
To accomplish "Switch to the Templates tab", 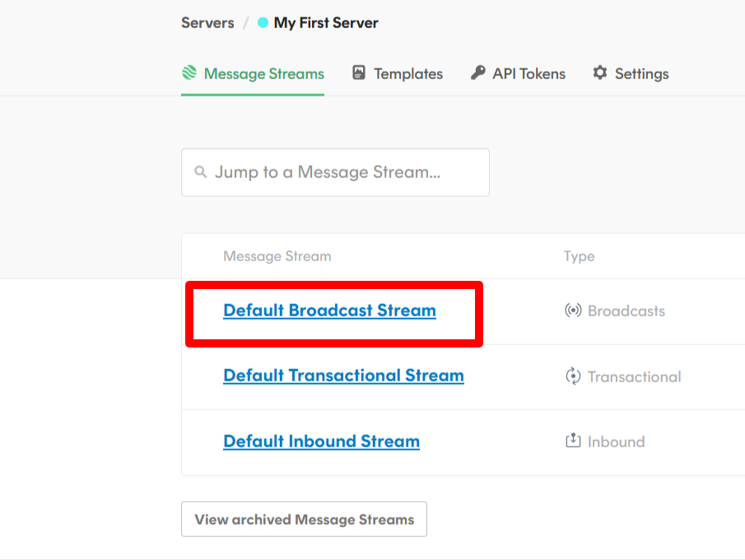I will [407, 74].
